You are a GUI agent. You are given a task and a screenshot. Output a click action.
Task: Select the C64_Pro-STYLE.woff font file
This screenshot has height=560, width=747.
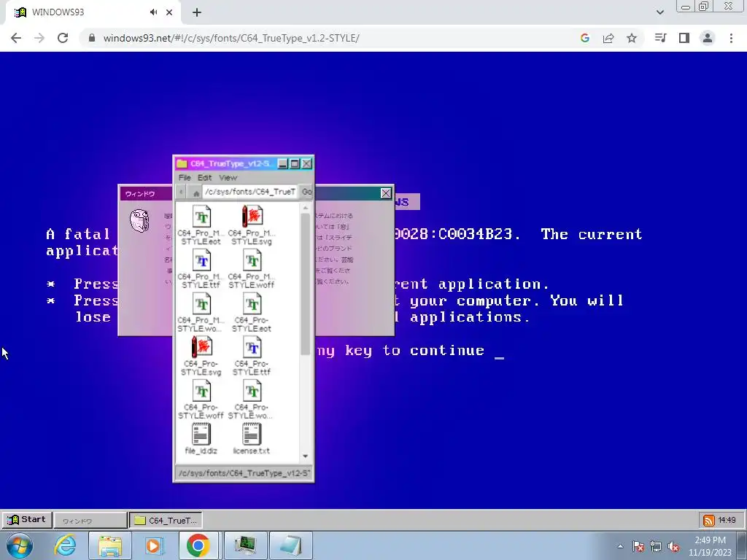[201, 400]
